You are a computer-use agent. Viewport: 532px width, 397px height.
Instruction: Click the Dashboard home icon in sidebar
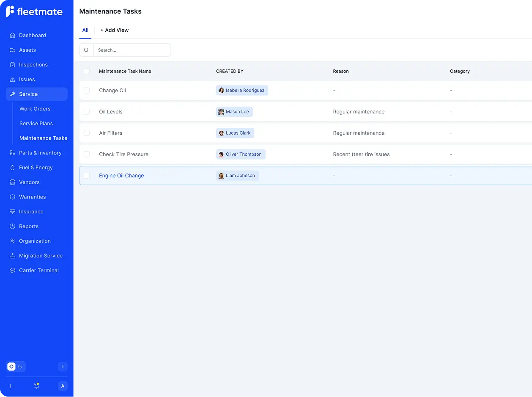13,36
